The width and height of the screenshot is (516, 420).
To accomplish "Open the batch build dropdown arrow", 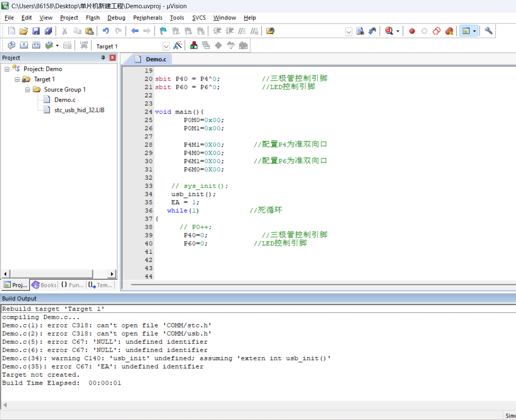I will (57, 46).
